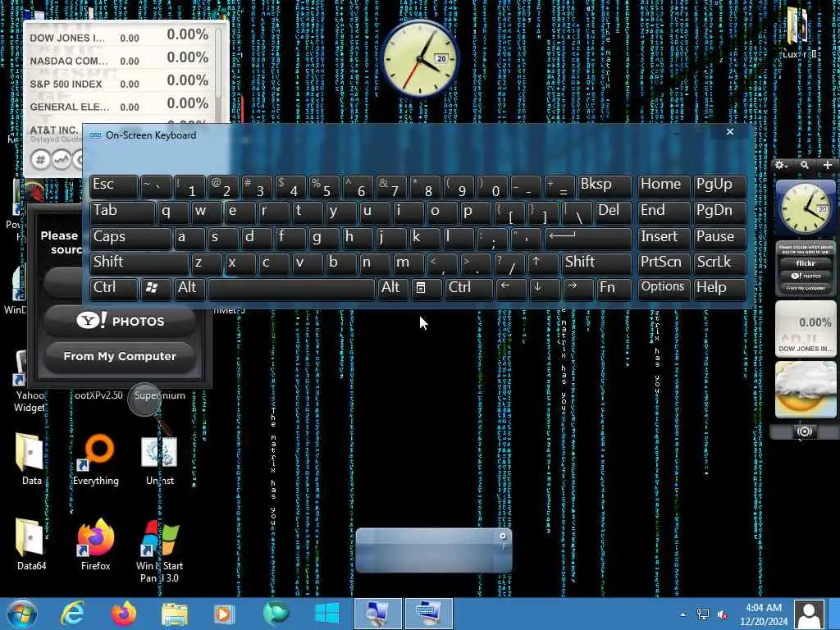Click the Insert key
This screenshot has height=630, width=840.
point(663,237)
